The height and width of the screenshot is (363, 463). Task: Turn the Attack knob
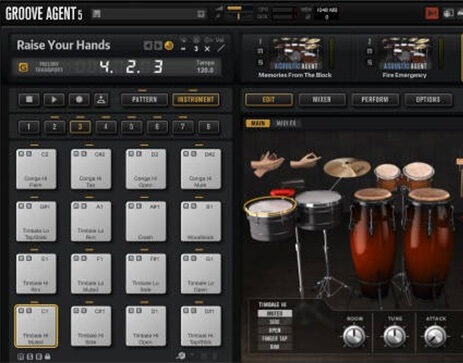[435, 336]
